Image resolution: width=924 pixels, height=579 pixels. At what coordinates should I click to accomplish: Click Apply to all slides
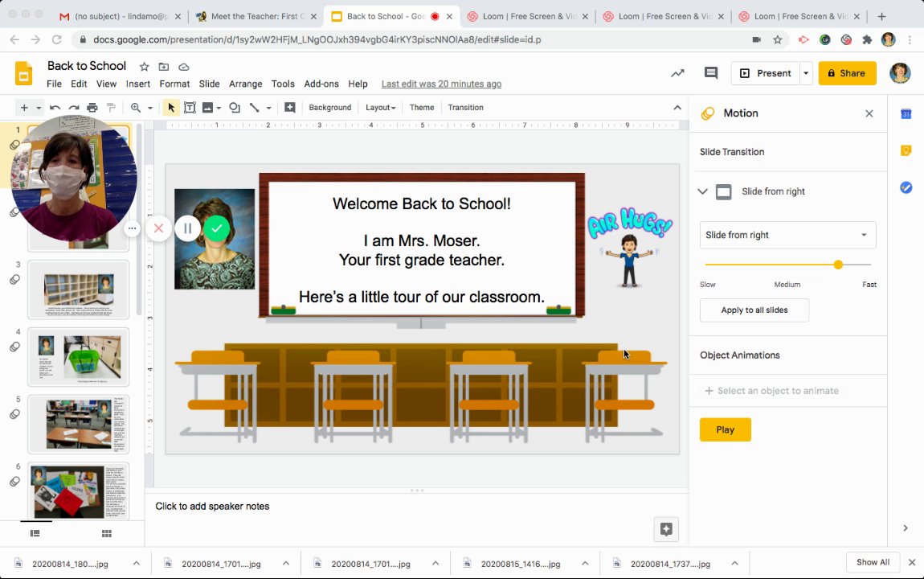[x=754, y=310]
